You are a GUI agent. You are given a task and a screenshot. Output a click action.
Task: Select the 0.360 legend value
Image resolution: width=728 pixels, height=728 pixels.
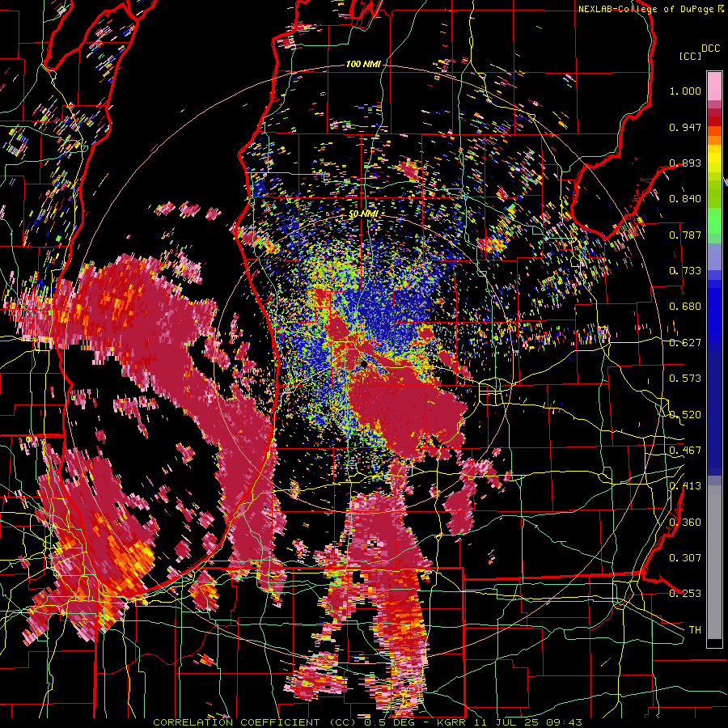tap(685, 523)
